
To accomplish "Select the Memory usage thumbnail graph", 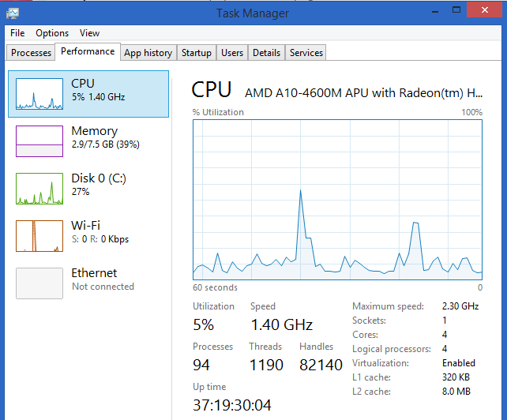I will pos(39,141).
